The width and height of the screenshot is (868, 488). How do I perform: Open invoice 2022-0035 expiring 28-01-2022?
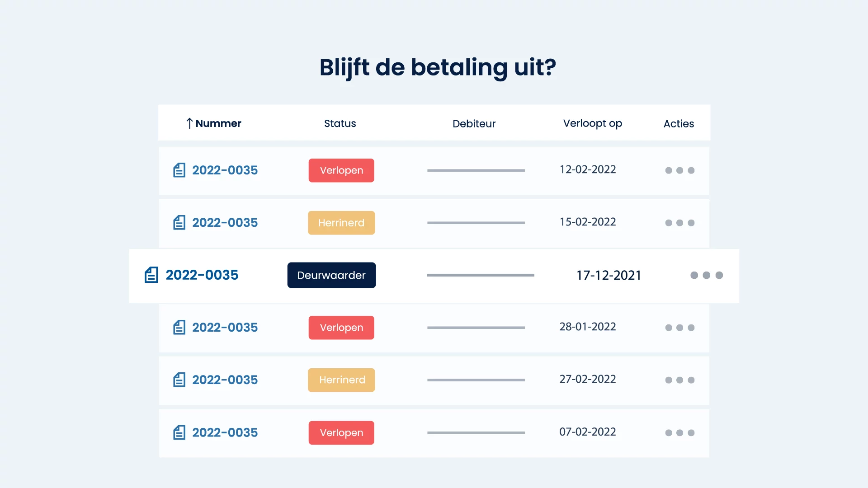pyautogui.click(x=225, y=327)
